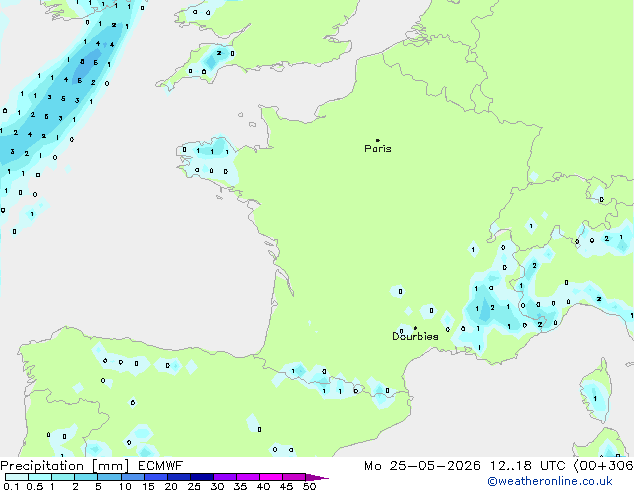The width and height of the screenshot is (634, 490).
Task: Click the ECMWF model label
Action: pyautogui.click(x=161, y=466)
